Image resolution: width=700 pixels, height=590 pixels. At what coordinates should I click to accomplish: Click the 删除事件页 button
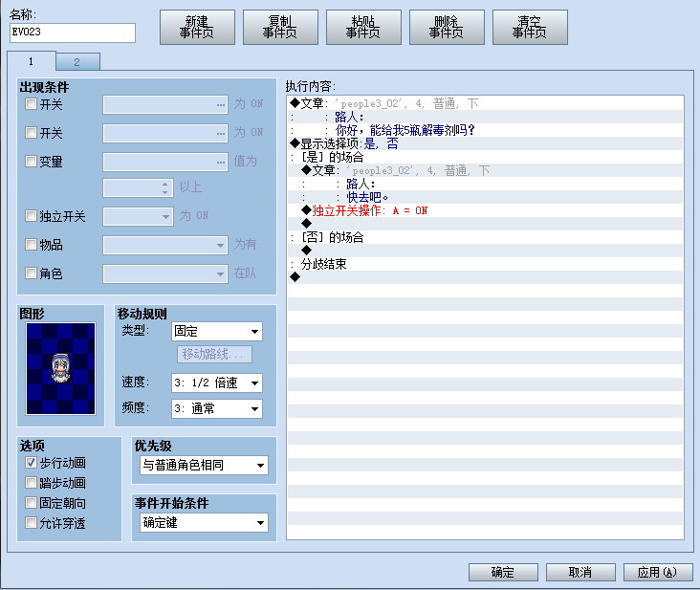pos(447,27)
